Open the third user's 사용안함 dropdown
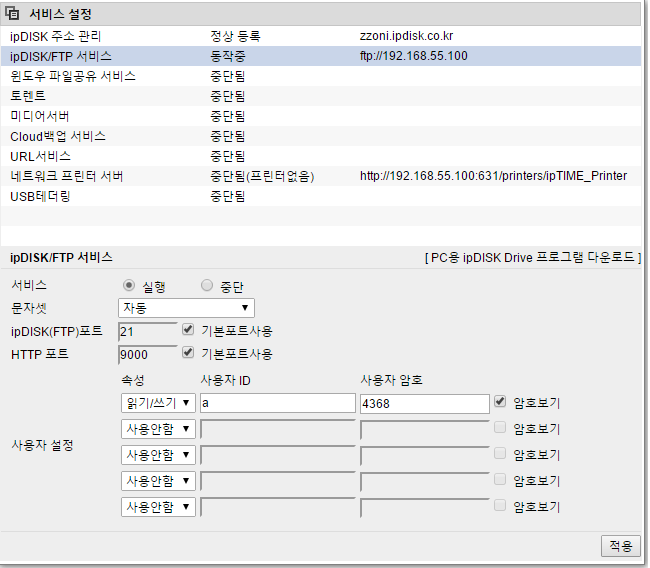Image resolution: width=650 pixels, height=568 pixels. pyautogui.click(x=158, y=455)
